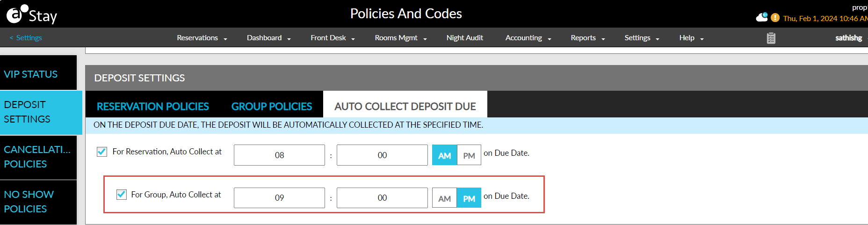Open Night Audit from navigation bar
Viewport: 868px width, 225px height.
point(464,38)
